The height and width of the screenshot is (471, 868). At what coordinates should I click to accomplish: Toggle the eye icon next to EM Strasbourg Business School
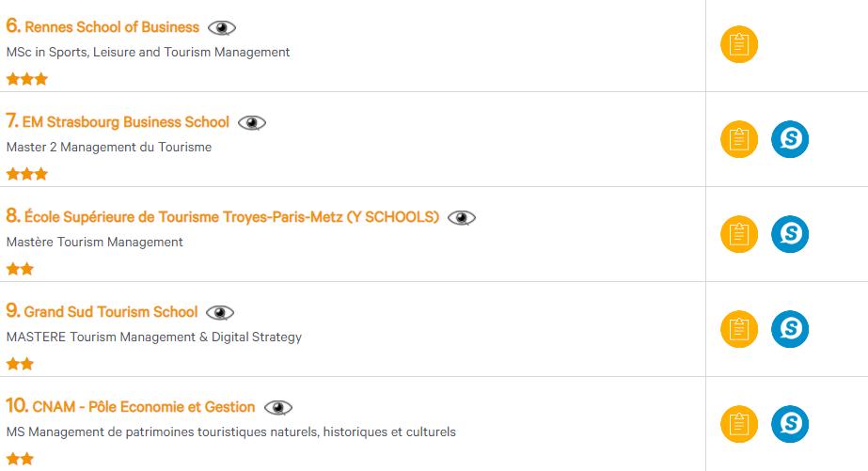[252, 122]
